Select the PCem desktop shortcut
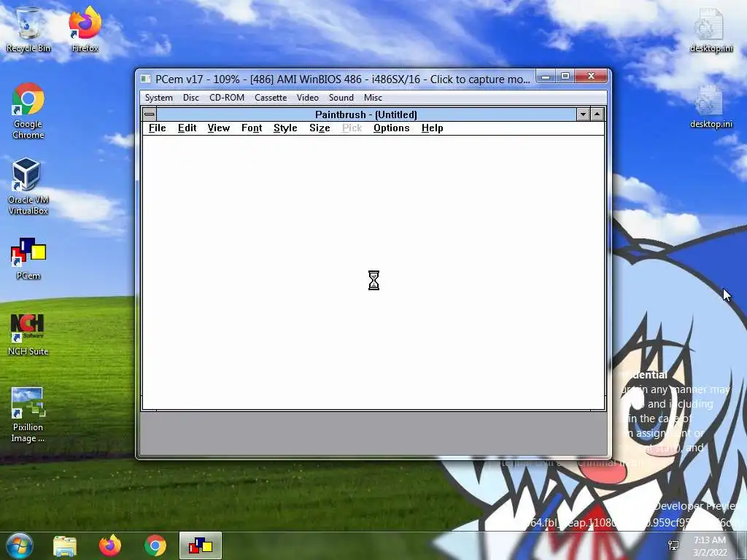Screen dimensions: 747x560 28,259
